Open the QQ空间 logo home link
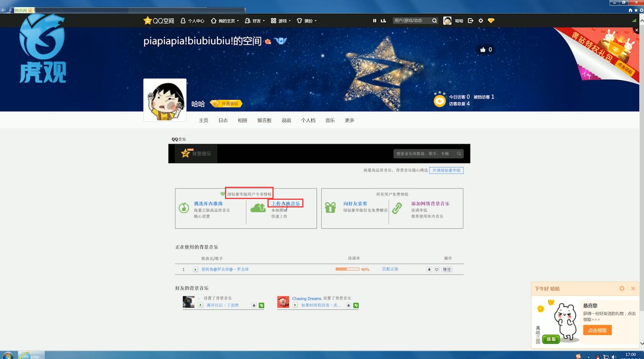Image resolution: width=644 pixels, height=359 pixels. point(158,21)
